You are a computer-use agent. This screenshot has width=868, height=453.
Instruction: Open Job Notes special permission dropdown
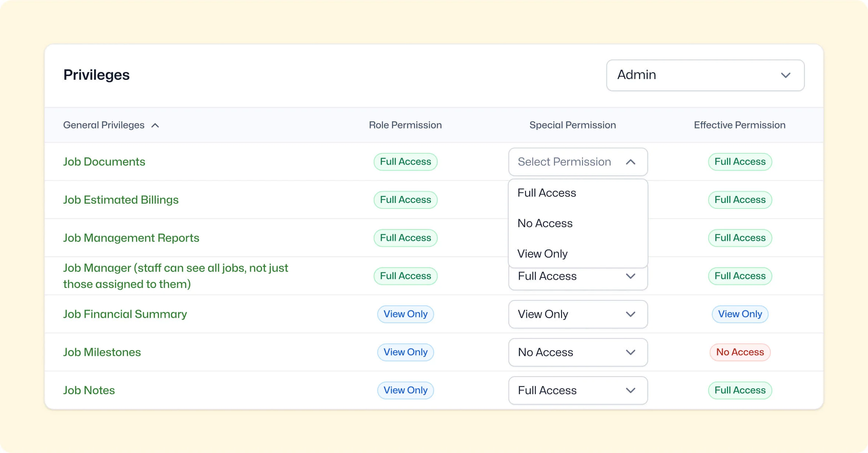(x=578, y=390)
